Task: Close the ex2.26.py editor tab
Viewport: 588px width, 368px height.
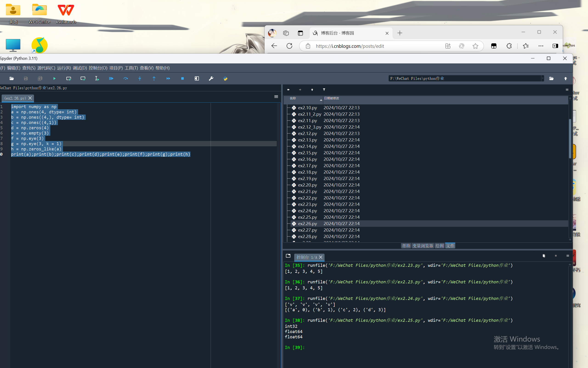Action: [x=30, y=98]
